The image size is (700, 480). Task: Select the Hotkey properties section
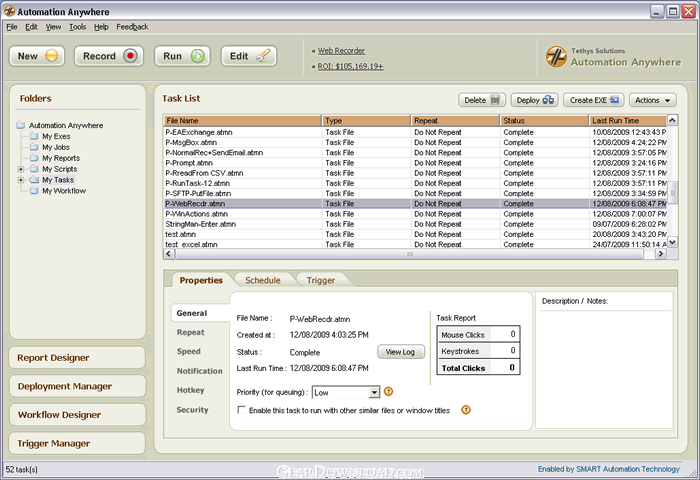[191, 390]
